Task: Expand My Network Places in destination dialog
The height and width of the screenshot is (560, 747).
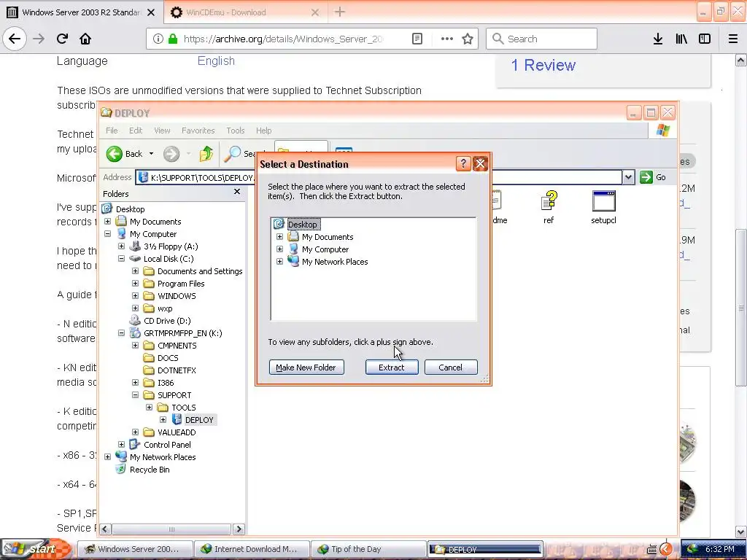Action: (x=279, y=262)
